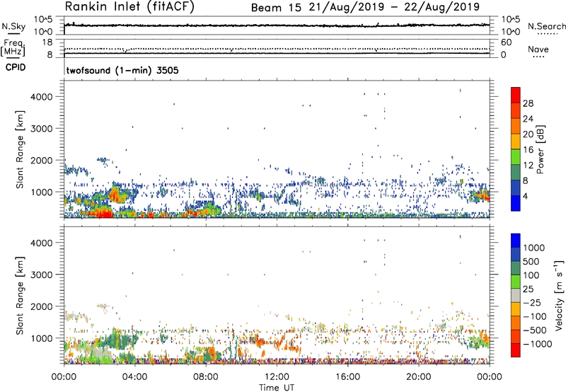The height and width of the screenshot is (392, 566).
Task: Click the 'Nave' label on the right
Action: pyautogui.click(x=538, y=50)
